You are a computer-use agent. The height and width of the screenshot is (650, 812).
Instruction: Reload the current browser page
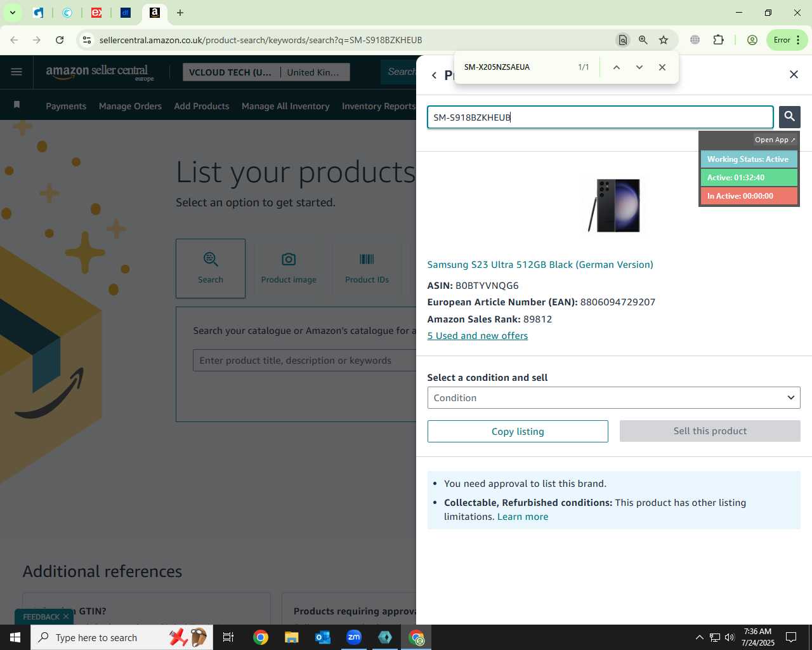click(60, 40)
